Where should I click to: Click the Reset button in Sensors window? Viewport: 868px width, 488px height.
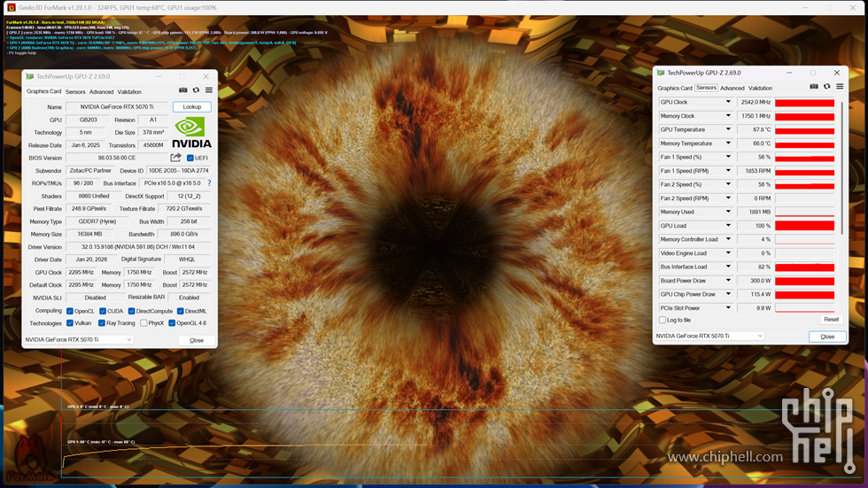pos(830,320)
